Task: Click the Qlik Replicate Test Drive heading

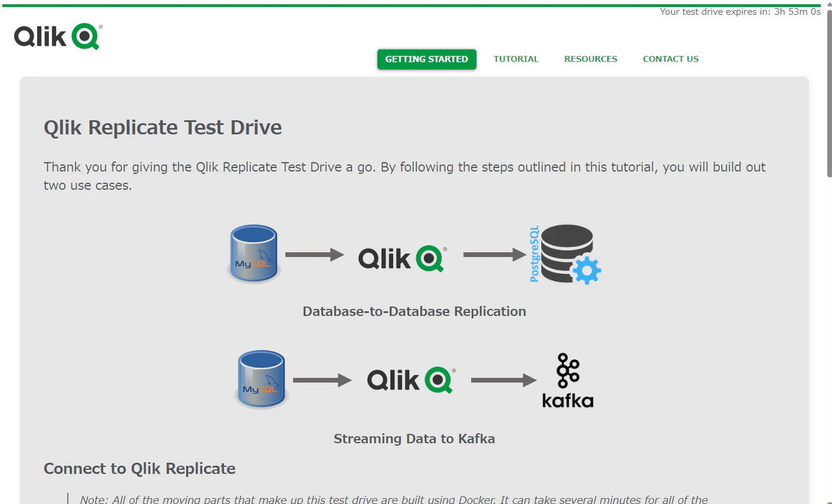Action: point(163,127)
